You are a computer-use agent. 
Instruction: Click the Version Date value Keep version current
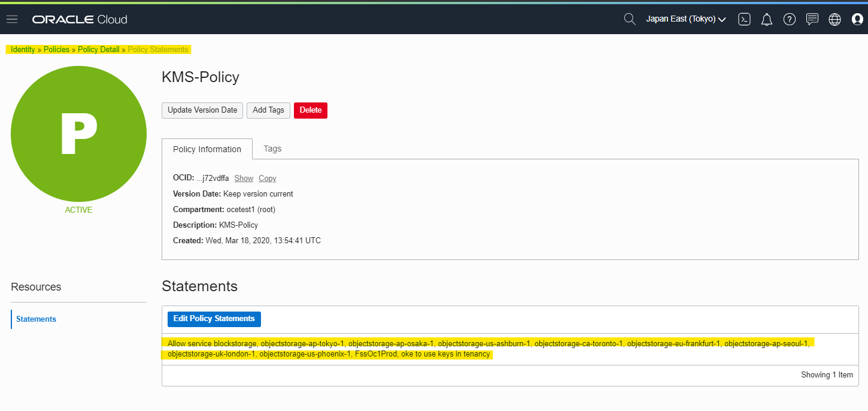pyautogui.click(x=258, y=194)
